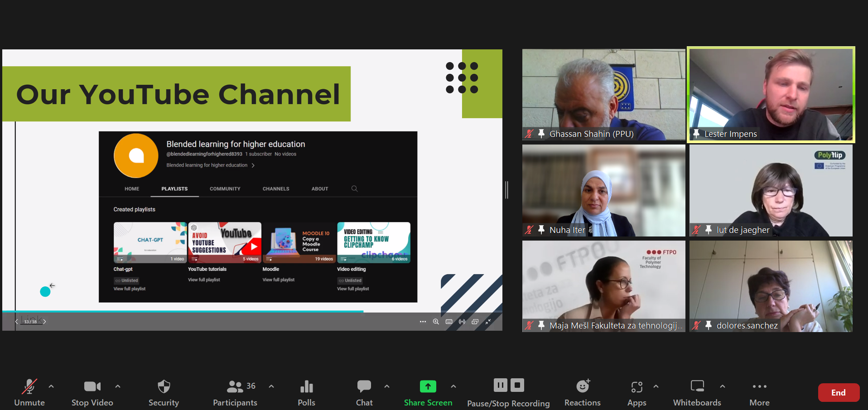
Task: Open the Chat-gpt playlist thumbnail
Action: (150, 242)
